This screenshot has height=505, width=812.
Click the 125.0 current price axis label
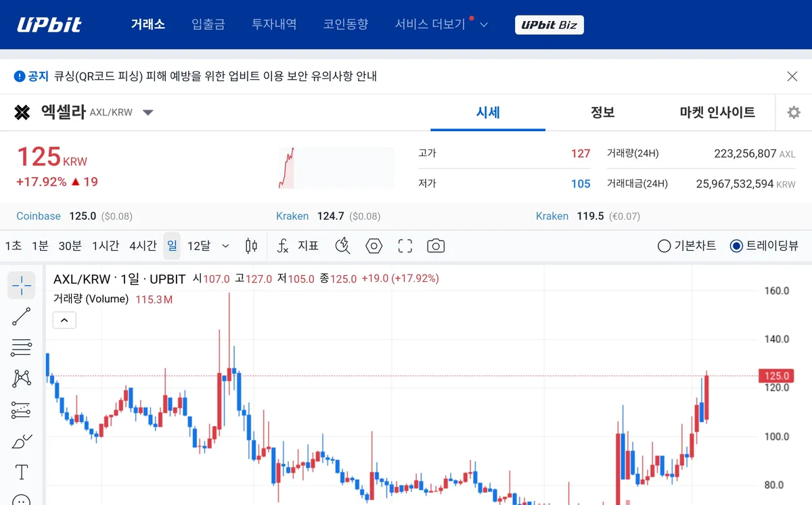(x=777, y=376)
